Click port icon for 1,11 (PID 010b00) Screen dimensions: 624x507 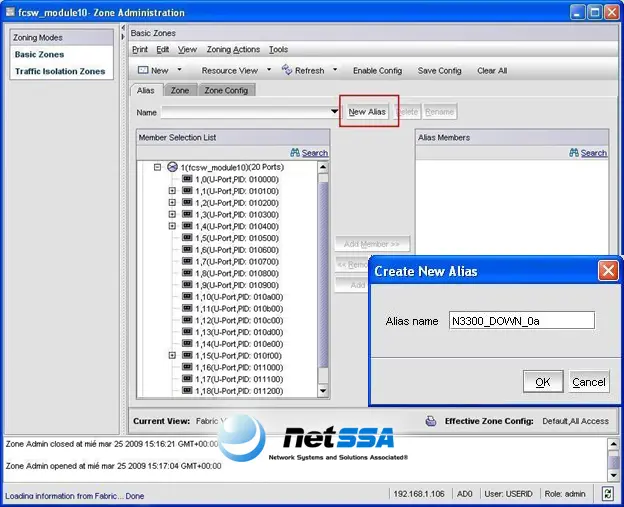[187, 308]
